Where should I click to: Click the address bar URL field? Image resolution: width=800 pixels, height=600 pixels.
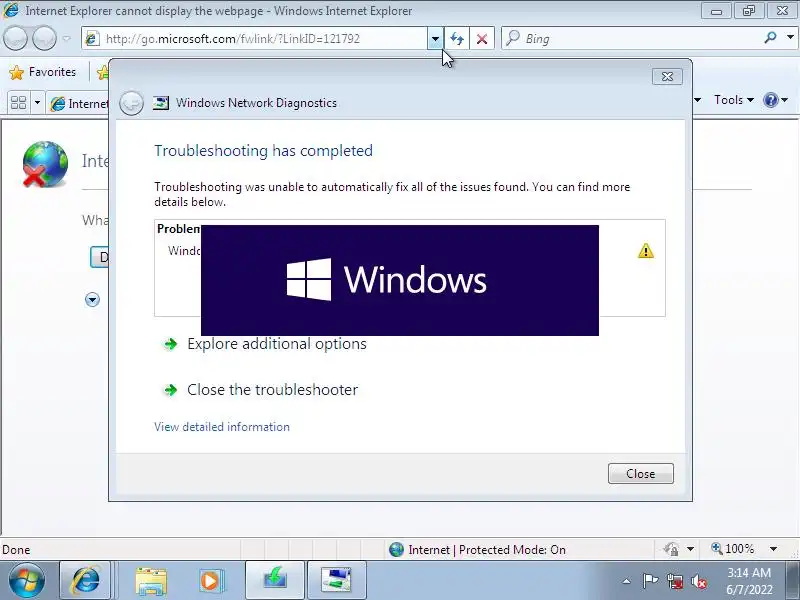(x=254, y=39)
